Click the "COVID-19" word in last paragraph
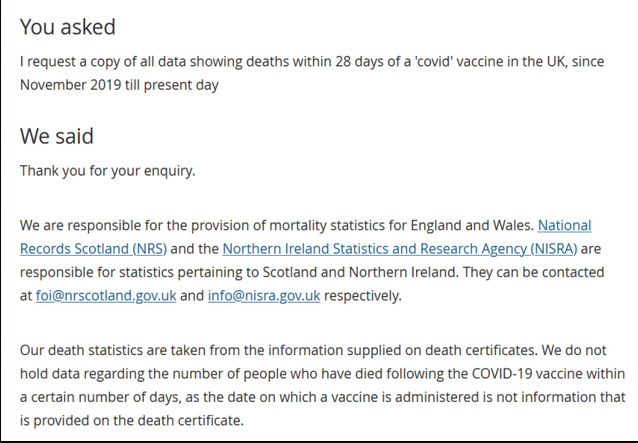Viewport: 638px width, 443px height. click(502, 373)
